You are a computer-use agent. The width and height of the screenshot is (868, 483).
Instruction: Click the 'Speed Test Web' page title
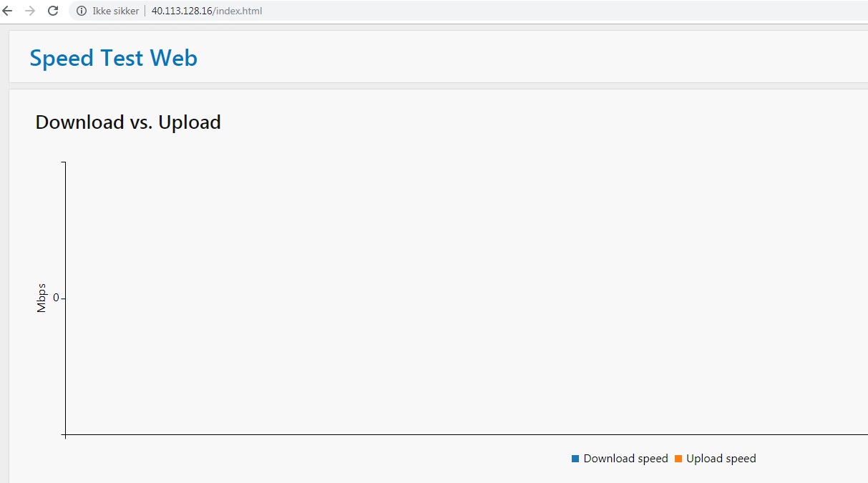pos(113,57)
